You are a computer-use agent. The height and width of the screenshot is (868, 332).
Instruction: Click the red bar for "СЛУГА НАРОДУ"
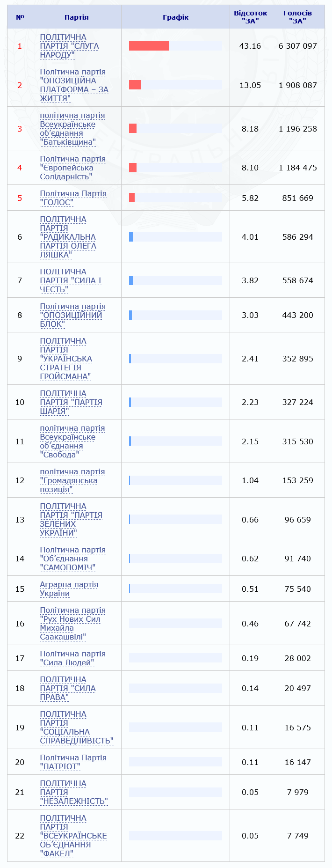click(x=149, y=46)
